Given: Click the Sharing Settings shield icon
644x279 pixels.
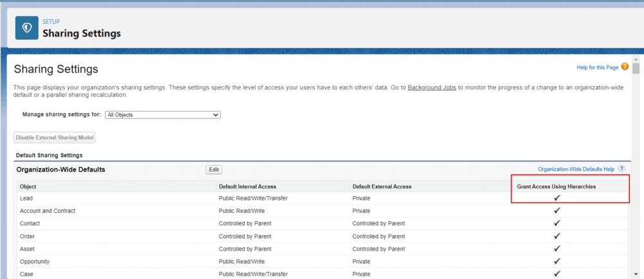Looking at the screenshot, I should click(x=26, y=28).
